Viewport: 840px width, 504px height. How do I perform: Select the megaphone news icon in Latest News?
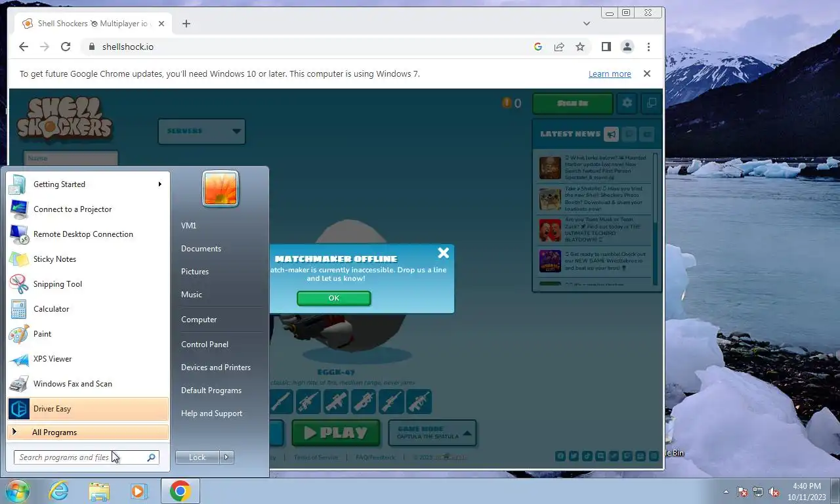click(x=611, y=134)
